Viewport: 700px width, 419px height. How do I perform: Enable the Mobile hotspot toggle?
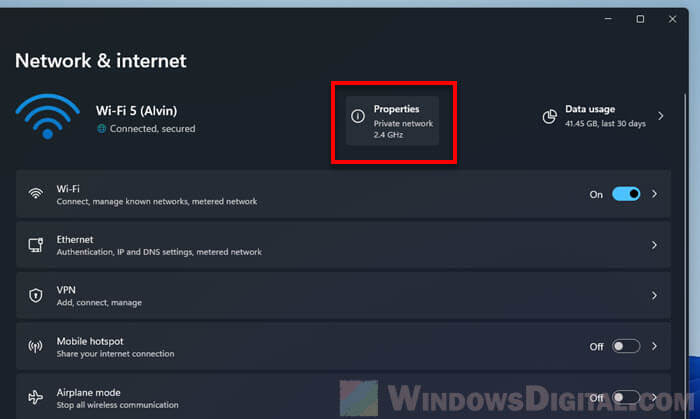pyautogui.click(x=626, y=347)
